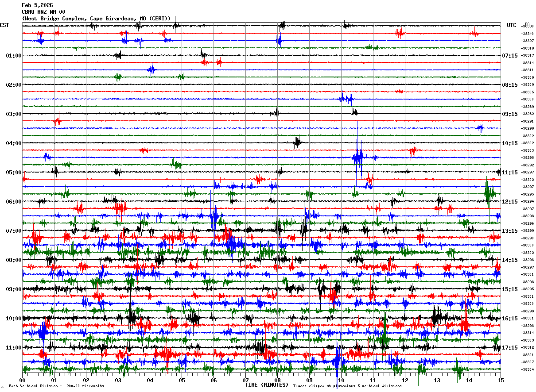This screenshot has height=392, width=536.
Task: Click minute tick label '02' on bottom axis
Action: (x=86, y=380)
